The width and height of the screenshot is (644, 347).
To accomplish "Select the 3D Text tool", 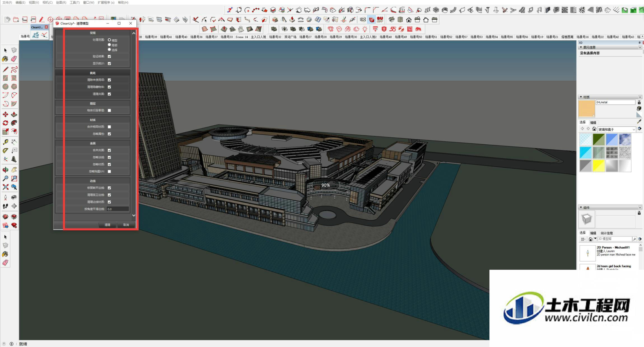I will click(14, 159).
